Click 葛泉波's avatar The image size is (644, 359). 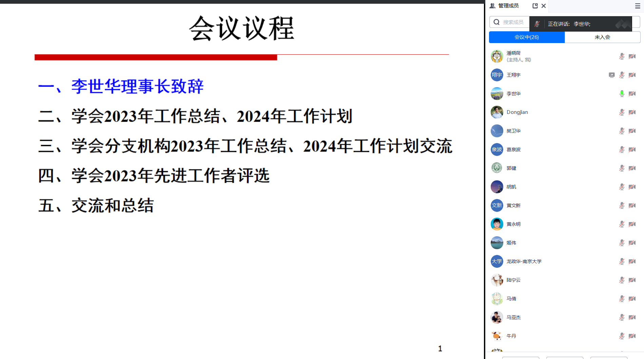tap(497, 149)
